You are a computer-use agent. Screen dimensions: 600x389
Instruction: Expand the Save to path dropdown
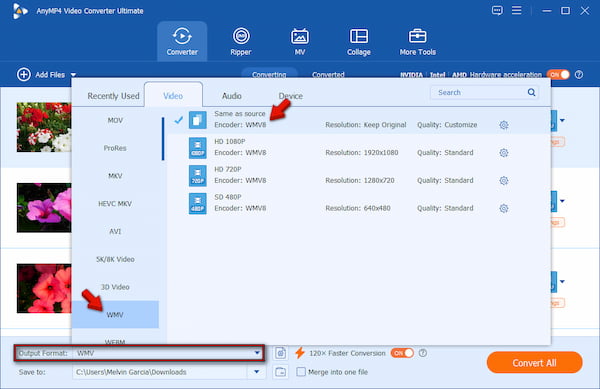pyautogui.click(x=257, y=371)
